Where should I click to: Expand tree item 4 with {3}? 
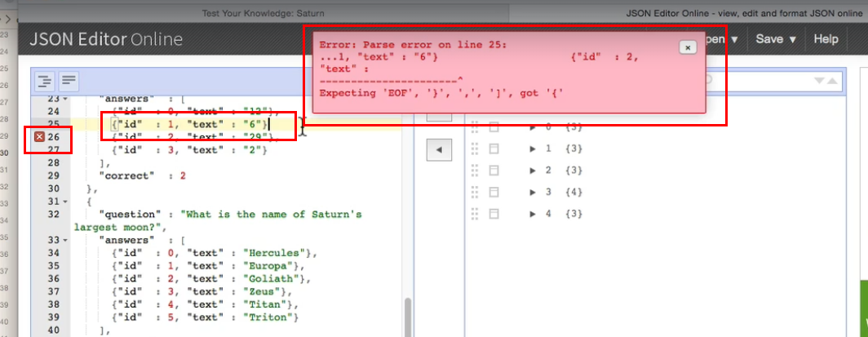(x=533, y=214)
